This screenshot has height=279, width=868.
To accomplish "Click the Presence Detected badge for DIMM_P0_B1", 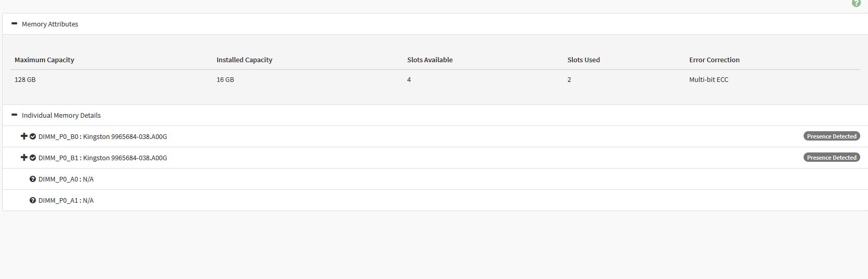I will (831, 158).
